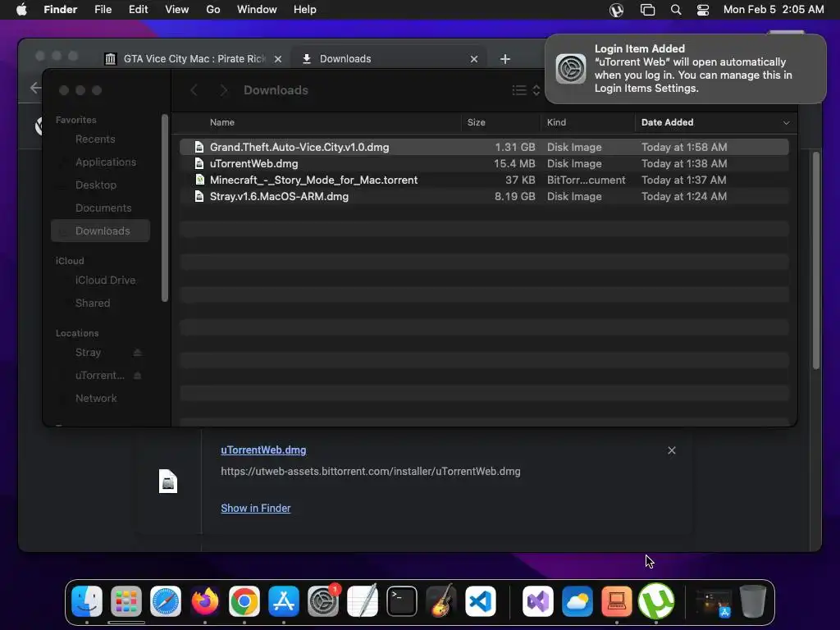Switch to GTA Vice City Mac browser tab

tap(193, 59)
